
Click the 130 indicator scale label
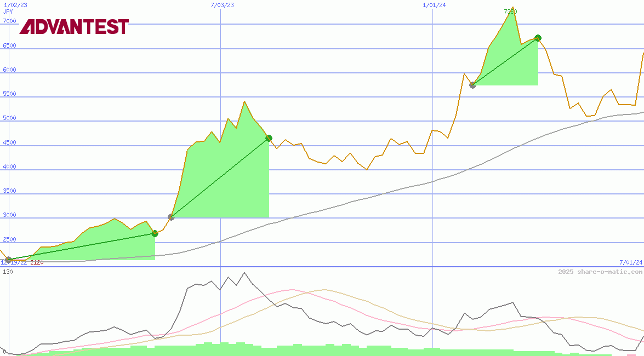click(8, 272)
